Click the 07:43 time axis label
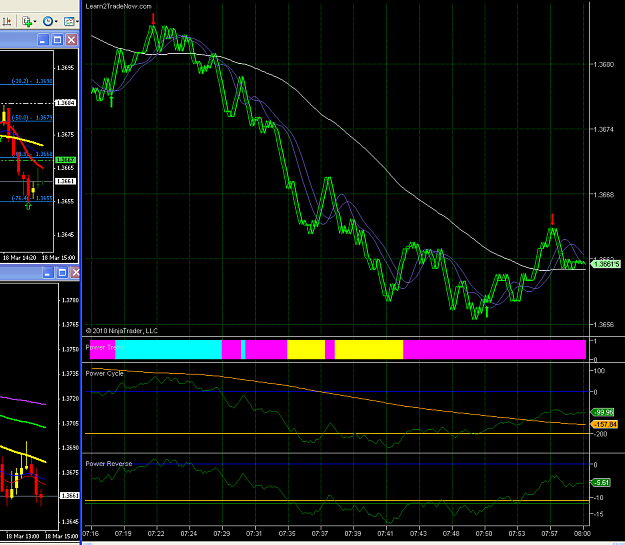The height and width of the screenshot is (545, 625). point(418,533)
